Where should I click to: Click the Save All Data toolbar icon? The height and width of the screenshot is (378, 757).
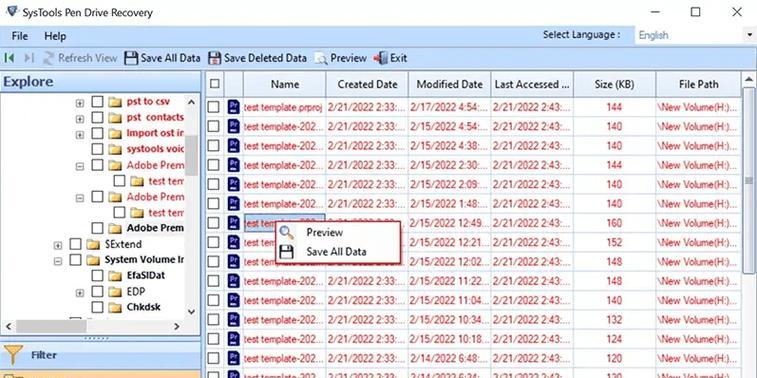pos(131,58)
